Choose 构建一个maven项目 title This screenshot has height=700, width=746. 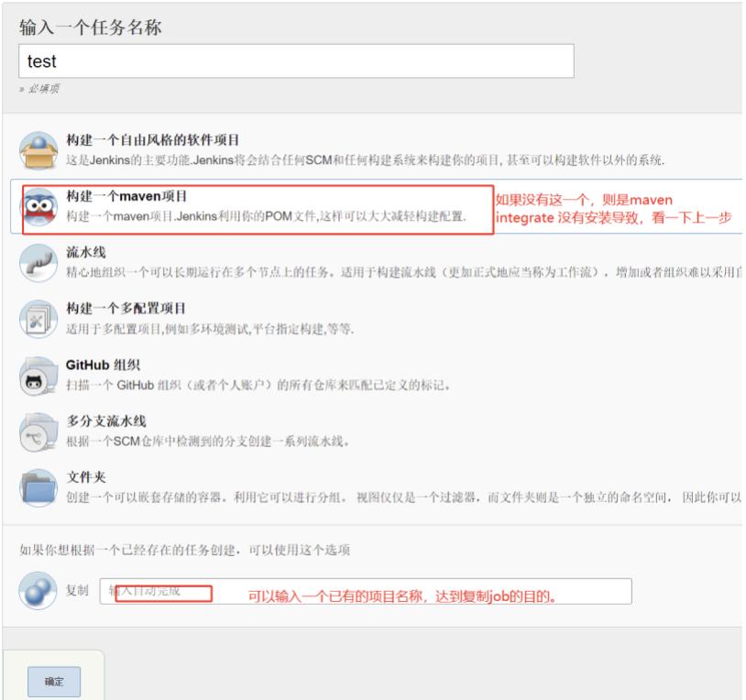coord(126,196)
